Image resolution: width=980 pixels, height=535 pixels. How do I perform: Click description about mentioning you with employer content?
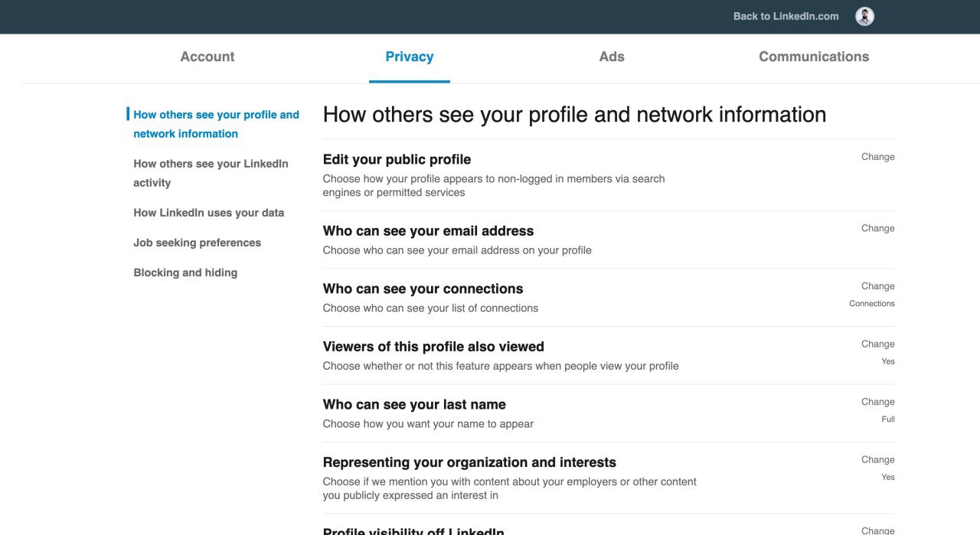click(x=510, y=488)
